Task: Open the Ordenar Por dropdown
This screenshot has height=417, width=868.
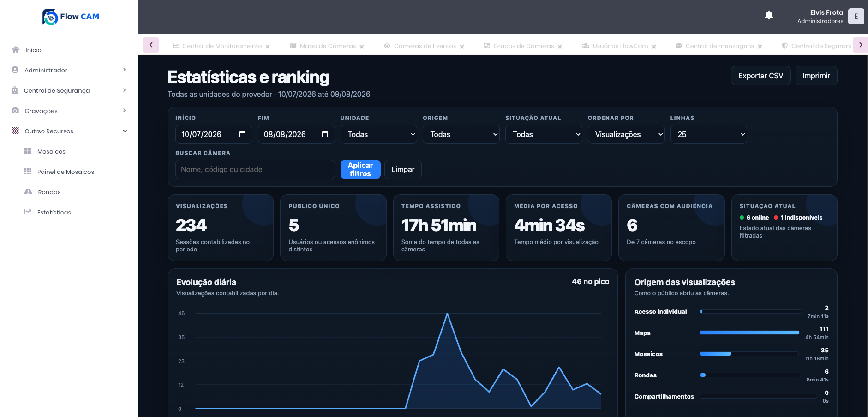Action: click(626, 134)
